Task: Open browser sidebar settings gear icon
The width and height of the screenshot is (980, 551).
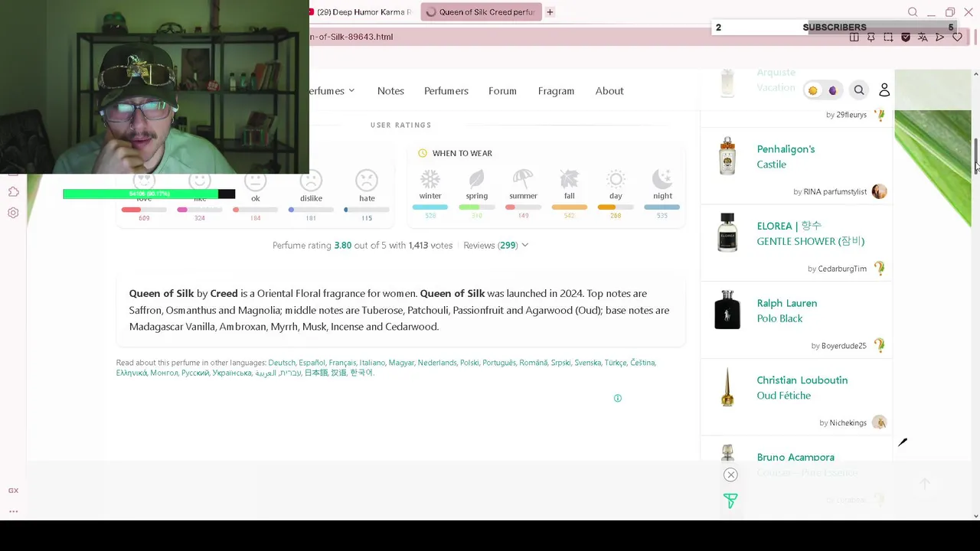Action: (13, 213)
